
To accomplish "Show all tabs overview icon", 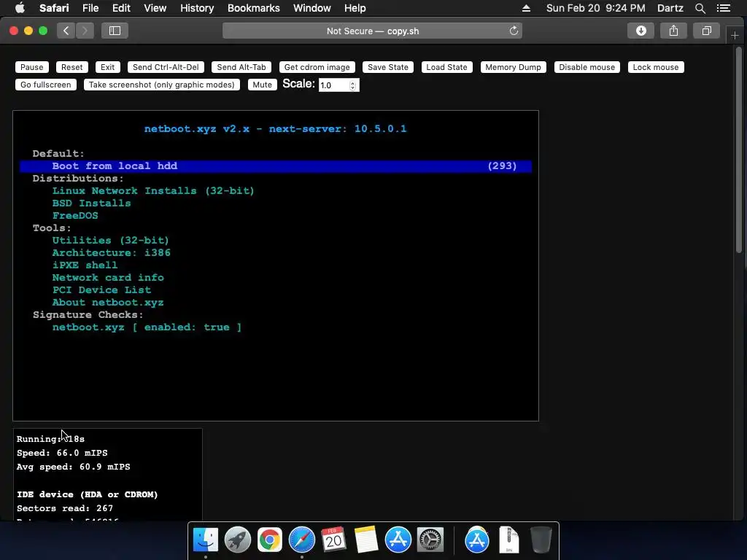I will pyautogui.click(x=706, y=31).
